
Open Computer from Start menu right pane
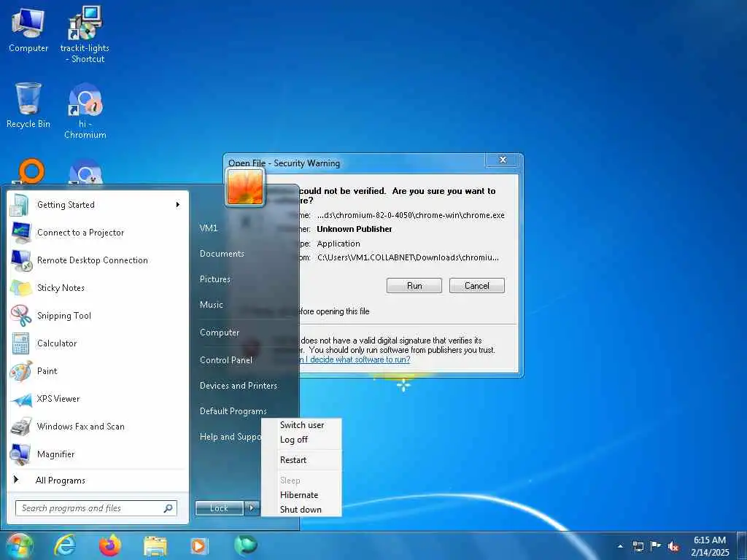coord(220,332)
